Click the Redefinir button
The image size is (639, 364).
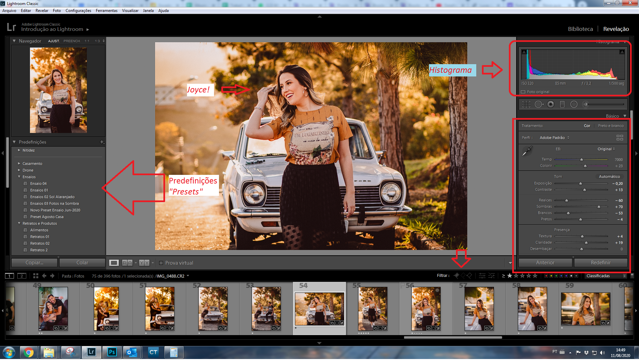coord(600,263)
